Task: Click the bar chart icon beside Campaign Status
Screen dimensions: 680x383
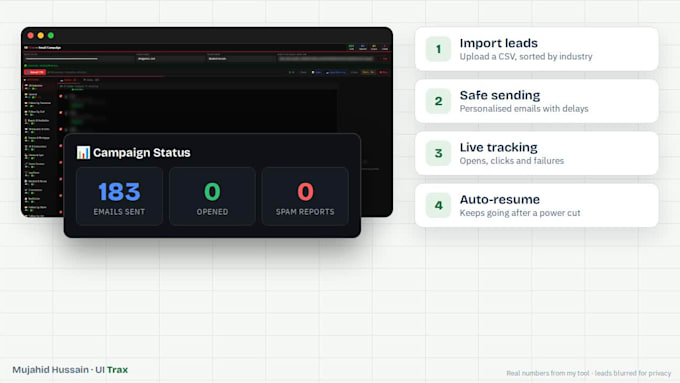Action: point(83,152)
